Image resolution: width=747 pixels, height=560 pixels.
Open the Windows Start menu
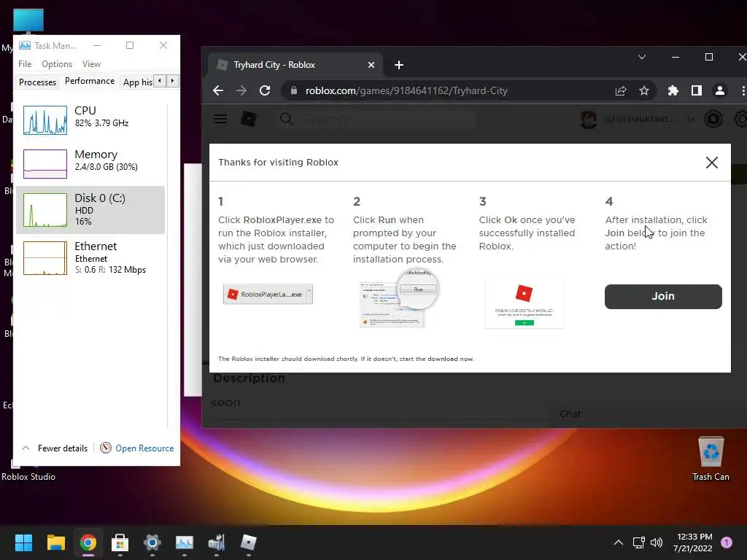click(x=23, y=542)
